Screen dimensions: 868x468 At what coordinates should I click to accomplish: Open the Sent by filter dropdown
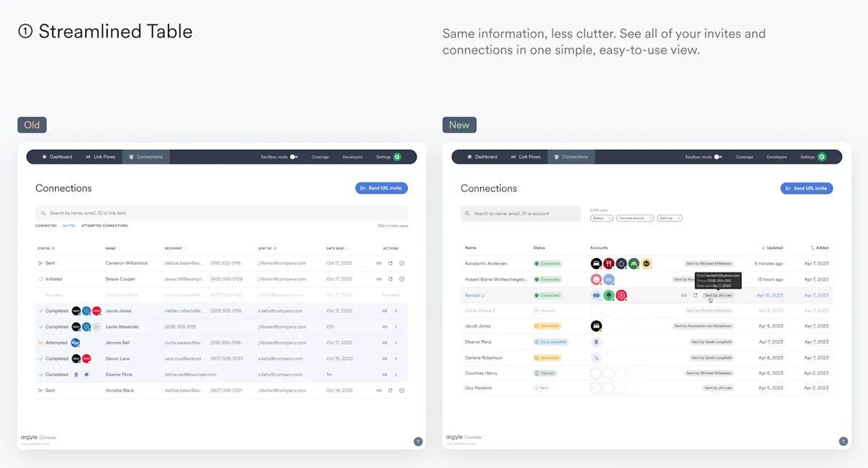pos(669,218)
